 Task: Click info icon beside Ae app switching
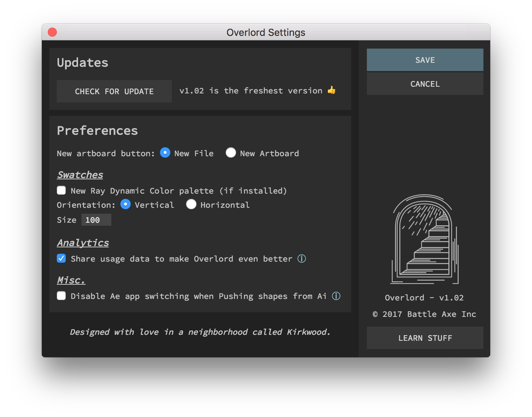336,296
